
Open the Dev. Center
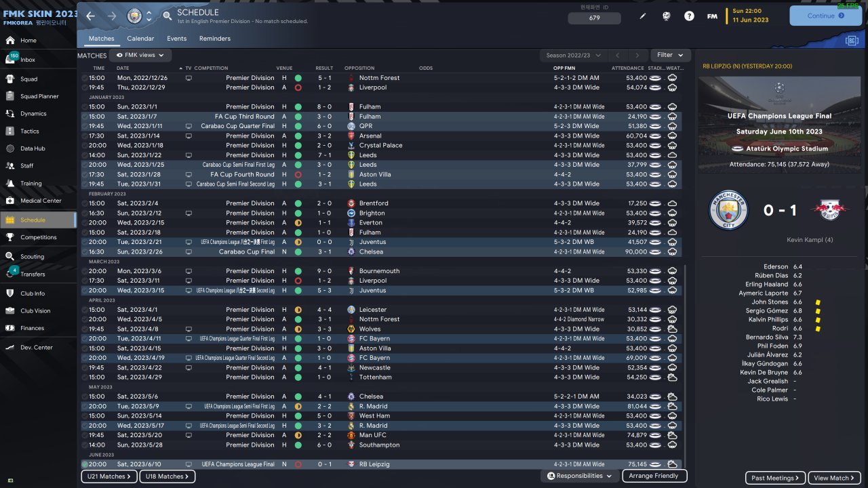coord(38,348)
